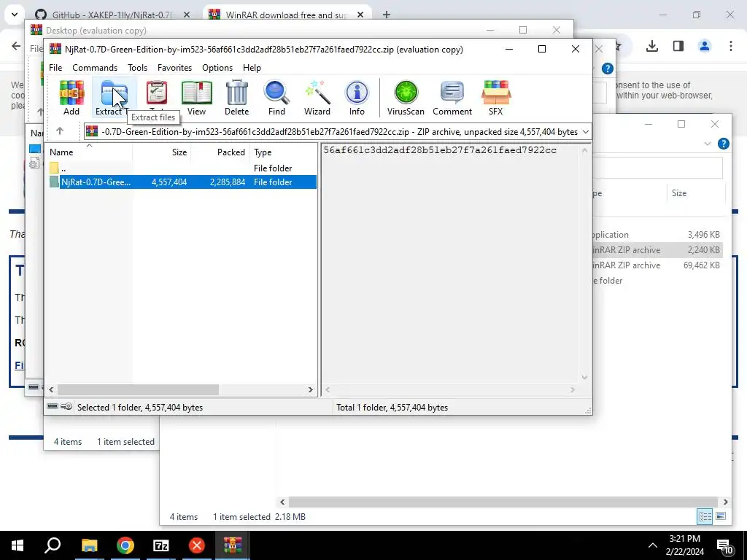This screenshot has height=560, width=747.
Task: Sort by Packed column header
Action: click(x=220, y=152)
